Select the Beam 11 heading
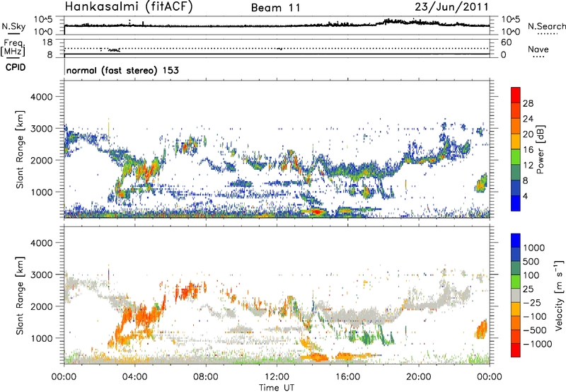Screen dimensions: 566x392 coord(276,8)
